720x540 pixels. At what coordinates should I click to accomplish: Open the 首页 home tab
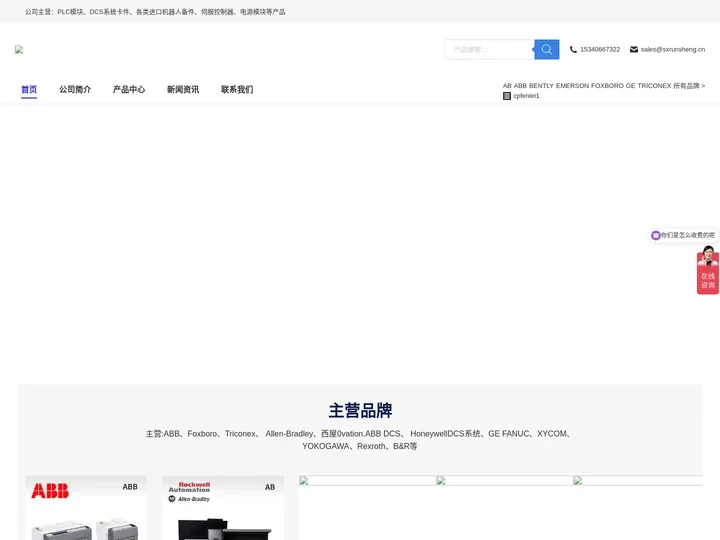(x=29, y=90)
